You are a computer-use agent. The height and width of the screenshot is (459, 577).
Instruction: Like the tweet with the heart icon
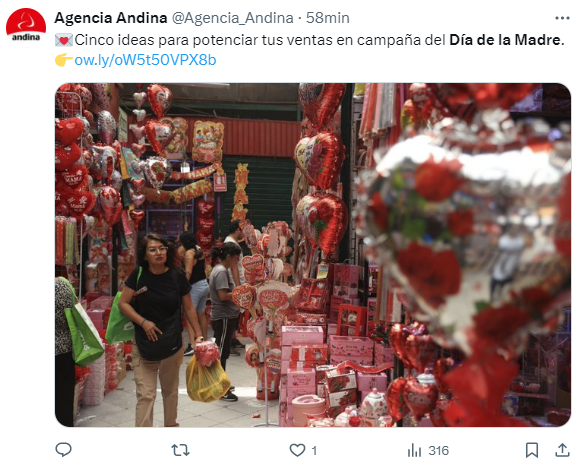297,450
